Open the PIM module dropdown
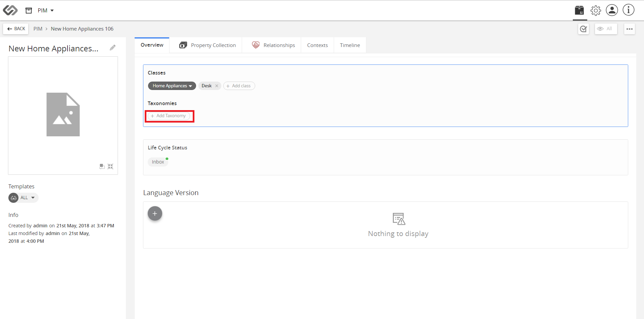This screenshot has width=644, height=319. click(46, 10)
